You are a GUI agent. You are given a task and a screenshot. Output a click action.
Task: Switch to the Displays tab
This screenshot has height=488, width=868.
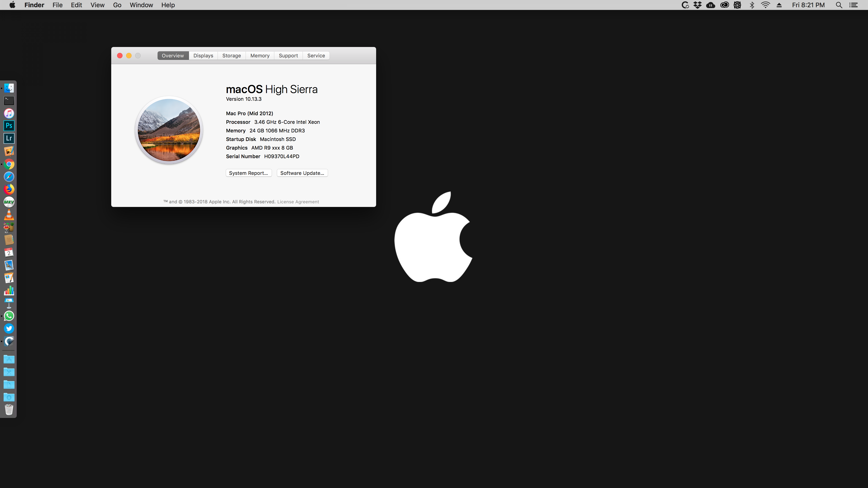[x=203, y=56]
